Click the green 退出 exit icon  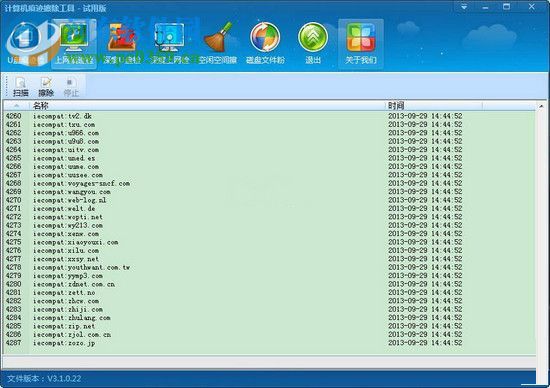[x=313, y=44]
